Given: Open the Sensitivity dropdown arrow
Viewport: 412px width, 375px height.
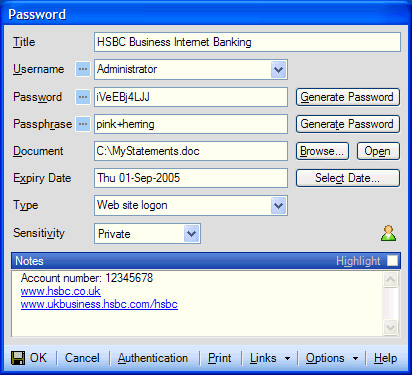Looking at the screenshot, I should [x=191, y=234].
